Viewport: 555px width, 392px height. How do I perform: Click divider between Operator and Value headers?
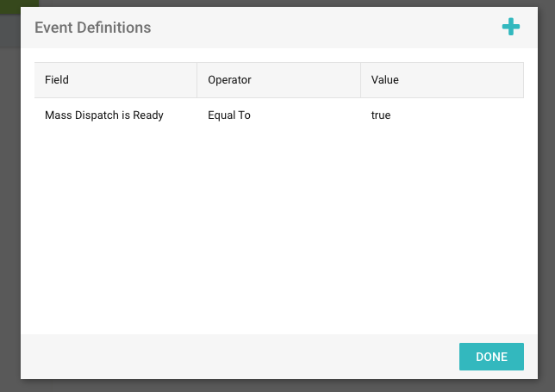pos(360,80)
